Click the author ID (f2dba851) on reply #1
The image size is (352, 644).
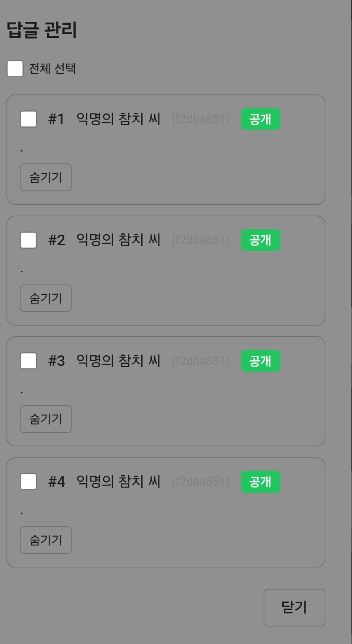click(x=201, y=119)
